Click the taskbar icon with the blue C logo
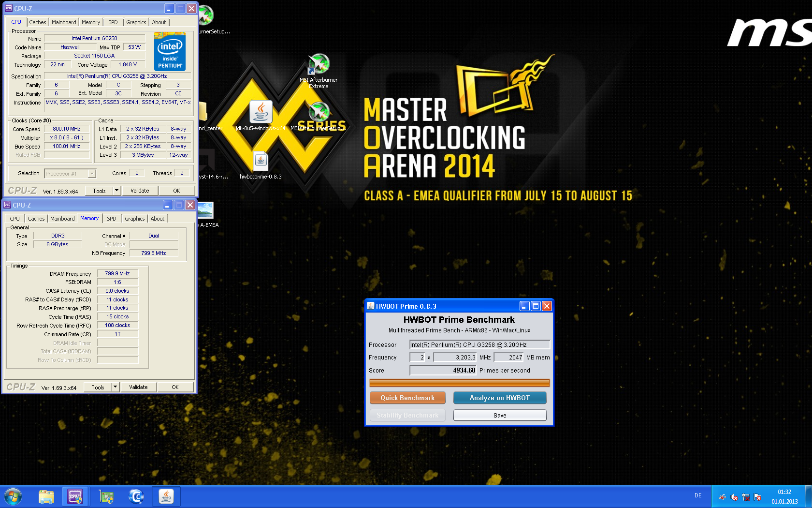The image size is (812, 508). [x=136, y=497]
